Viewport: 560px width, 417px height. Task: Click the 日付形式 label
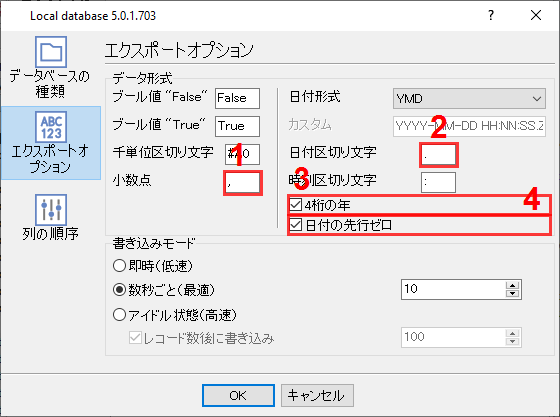(x=315, y=97)
